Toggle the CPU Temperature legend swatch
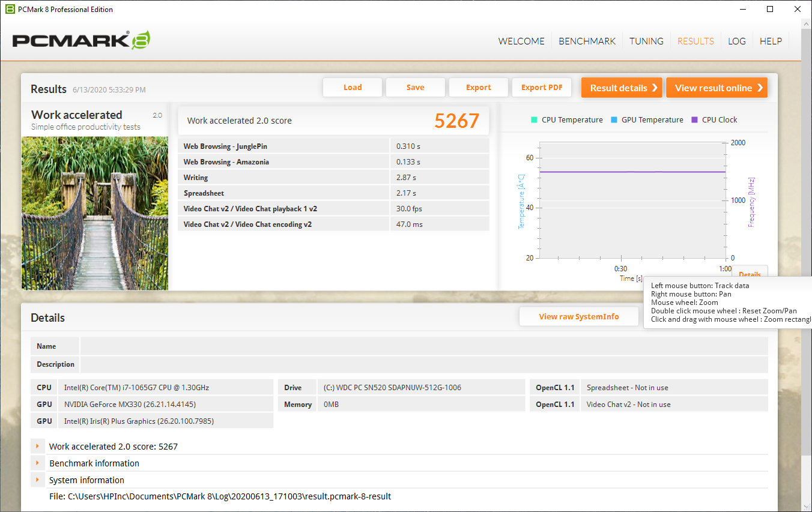The image size is (812, 512). 534,119
